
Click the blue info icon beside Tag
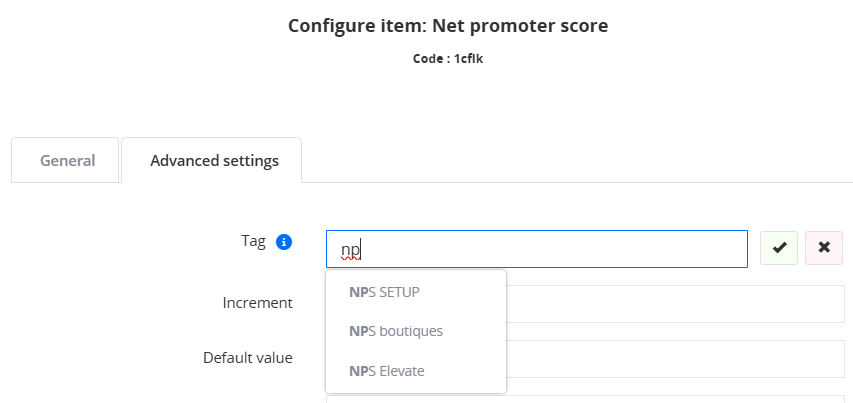(284, 242)
